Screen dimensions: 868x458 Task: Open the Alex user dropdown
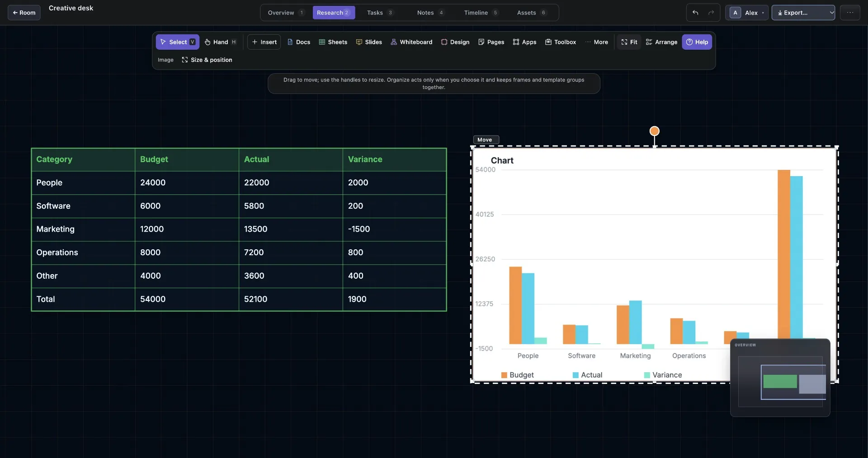[x=747, y=13]
